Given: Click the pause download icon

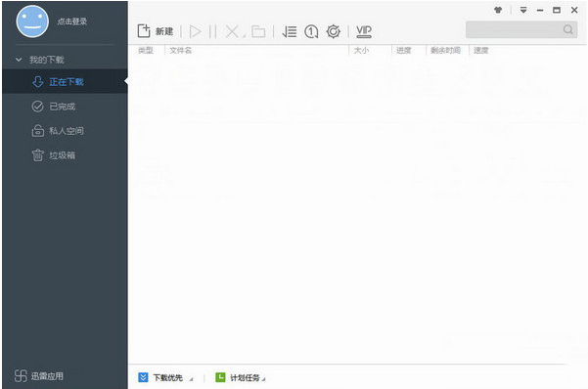Looking at the screenshot, I should coord(212,31).
